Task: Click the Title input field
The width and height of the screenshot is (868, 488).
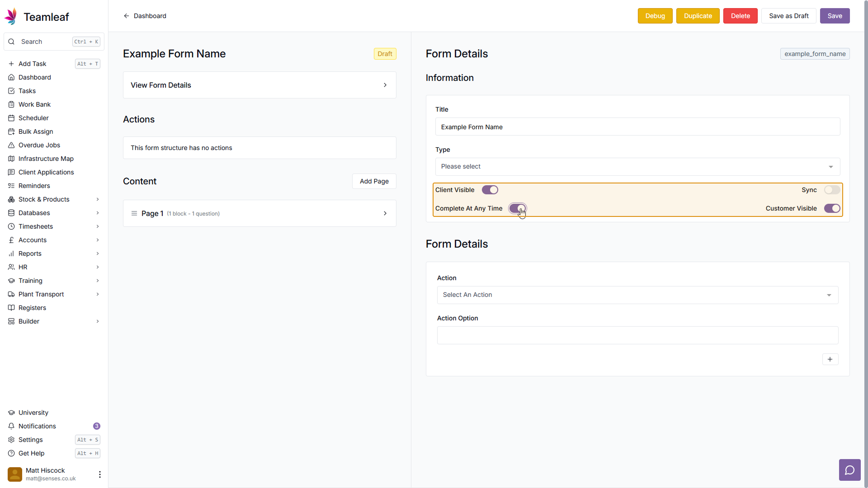Action: click(x=637, y=127)
